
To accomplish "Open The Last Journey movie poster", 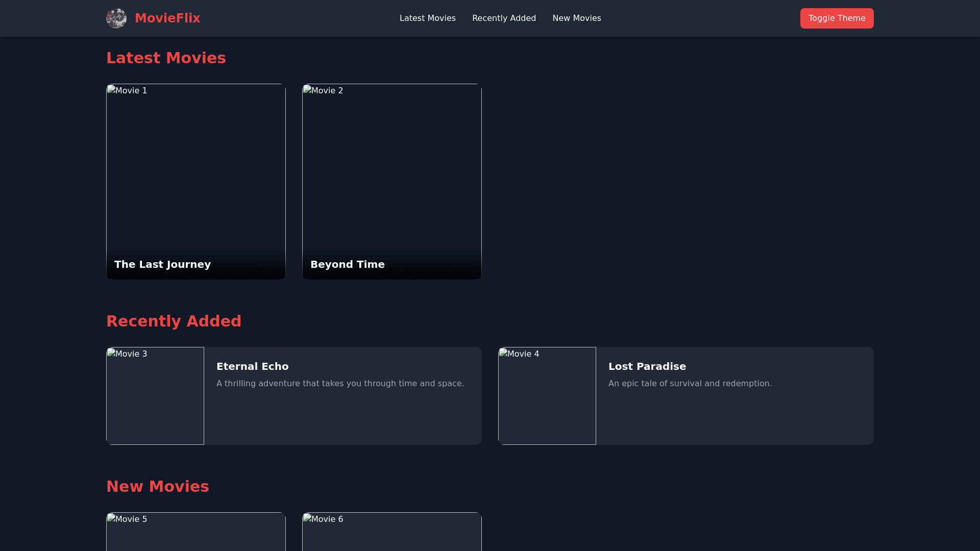I will click(195, 168).
